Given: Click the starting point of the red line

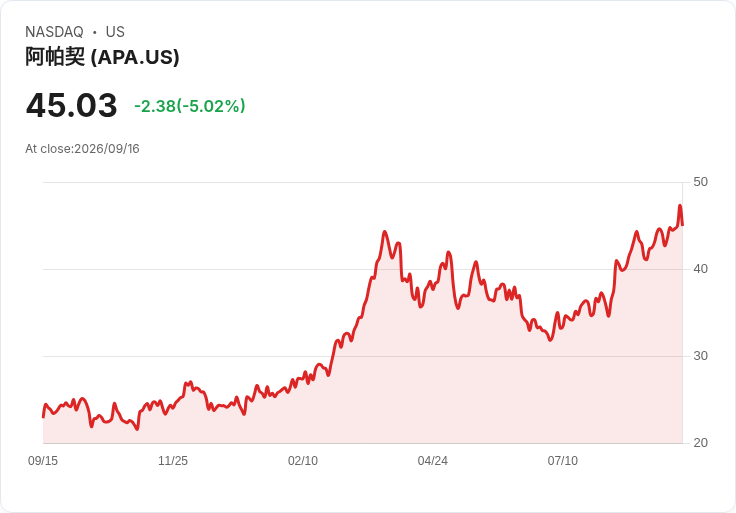Looking at the screenshot, I should pyautogui.click(x=43, y=416).
